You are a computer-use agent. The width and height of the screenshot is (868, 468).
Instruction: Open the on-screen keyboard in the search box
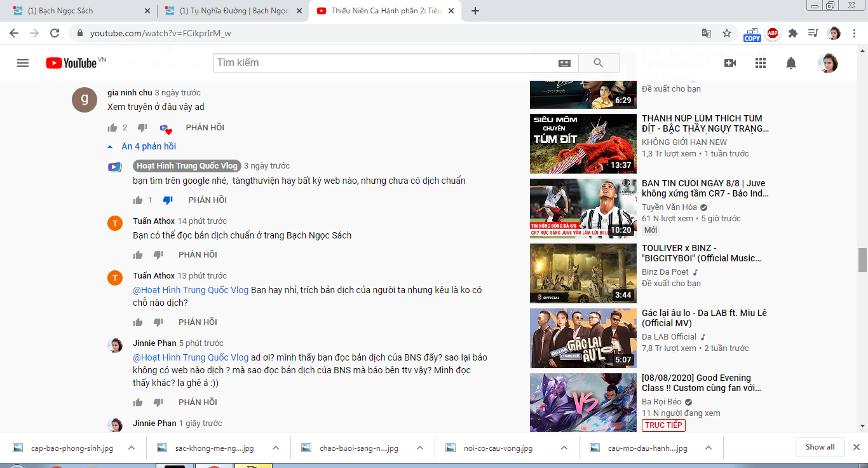pyautogui.click(x=564, y=63)
